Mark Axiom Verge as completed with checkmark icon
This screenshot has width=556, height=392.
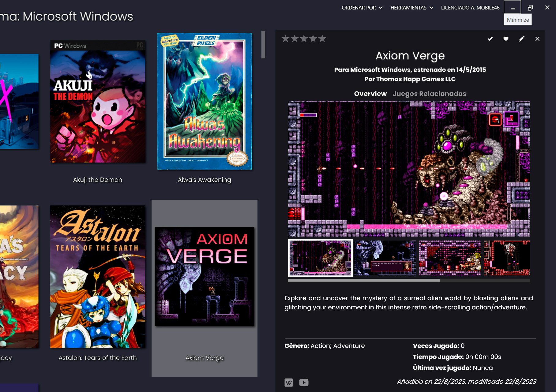coord(490,39)
